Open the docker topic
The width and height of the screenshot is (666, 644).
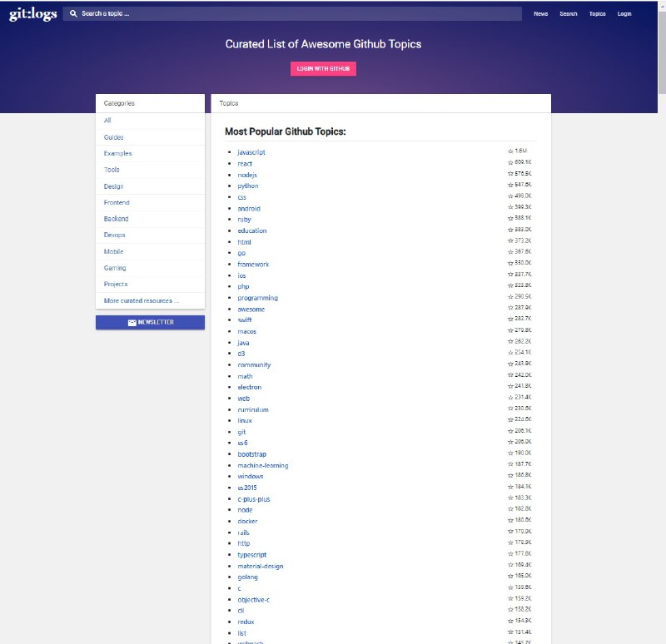click(247, 522)
